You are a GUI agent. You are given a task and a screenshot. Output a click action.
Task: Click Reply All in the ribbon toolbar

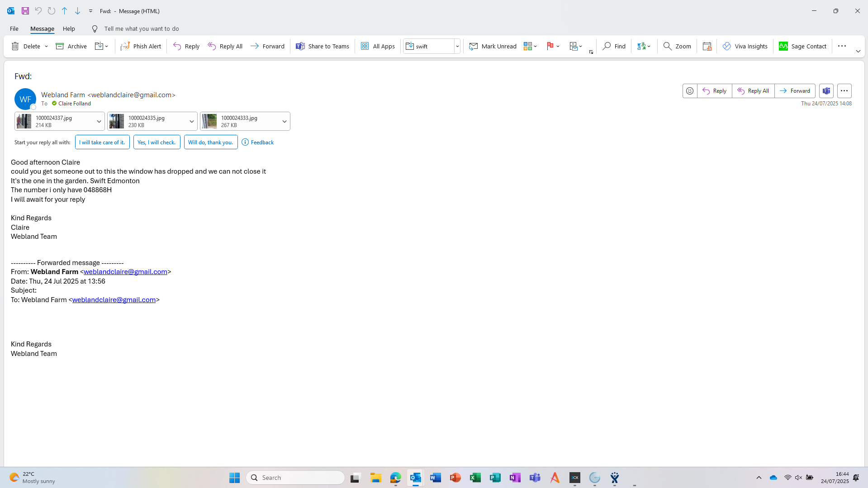[225, 46]
